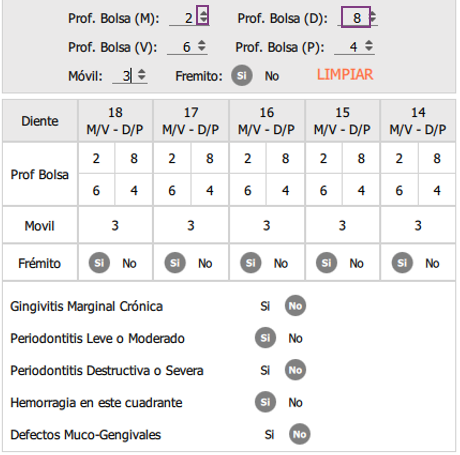Click the Móvil spinner arrows
Screen dimensions: 460x455
pos(142,74)
